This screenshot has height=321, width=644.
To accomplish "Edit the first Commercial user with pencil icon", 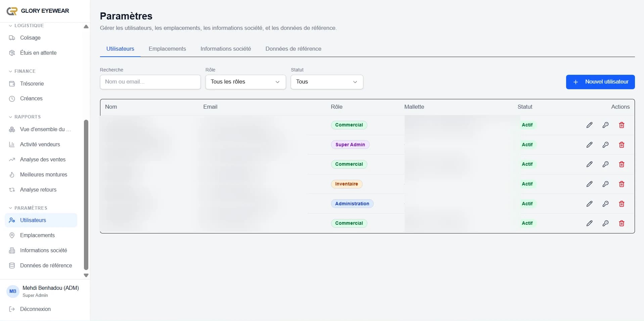I will (589, 125).
